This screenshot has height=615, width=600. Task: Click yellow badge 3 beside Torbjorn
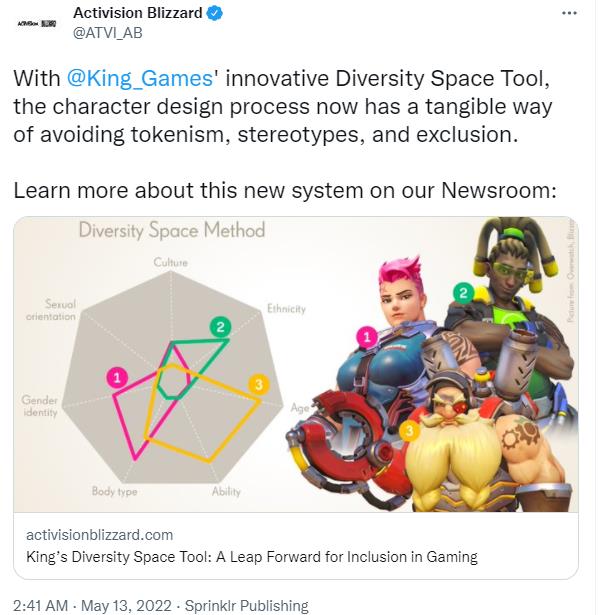tap(408, 431)
